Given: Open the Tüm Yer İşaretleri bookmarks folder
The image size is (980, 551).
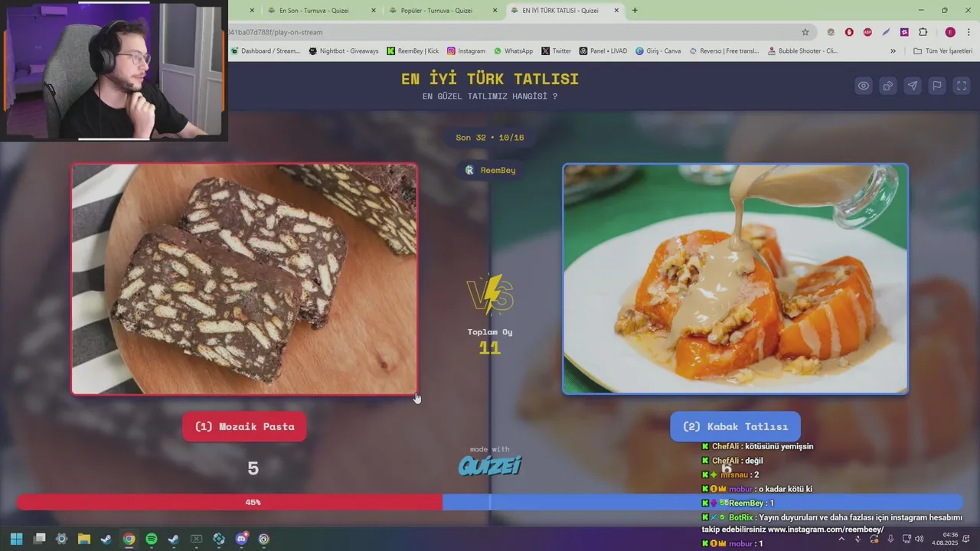Looking at the screenshot, I should pos(943,51).
